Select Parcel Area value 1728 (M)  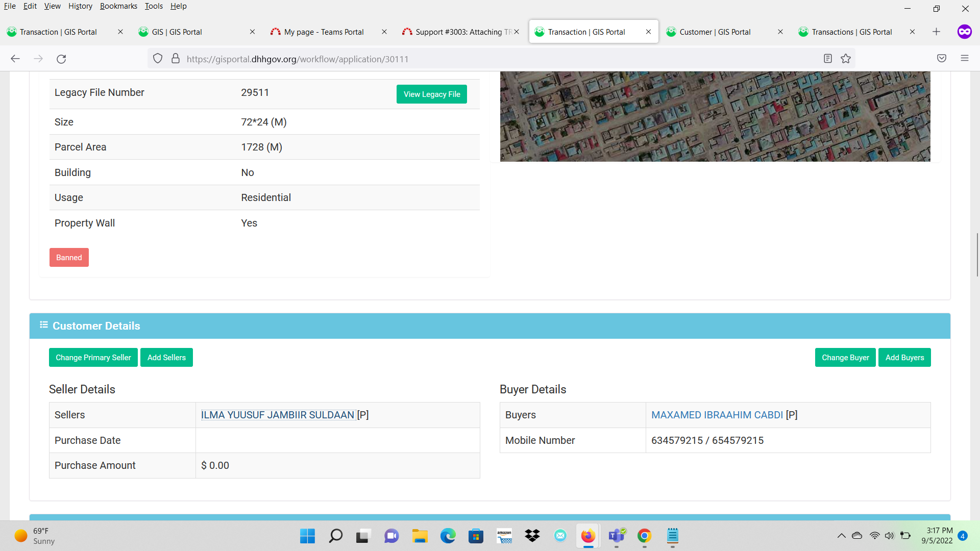coord(261,147)
